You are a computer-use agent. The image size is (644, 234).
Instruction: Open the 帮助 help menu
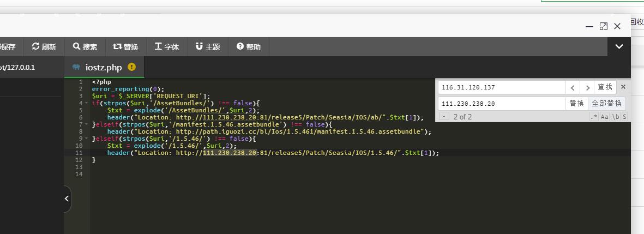[x=249, y=47]
